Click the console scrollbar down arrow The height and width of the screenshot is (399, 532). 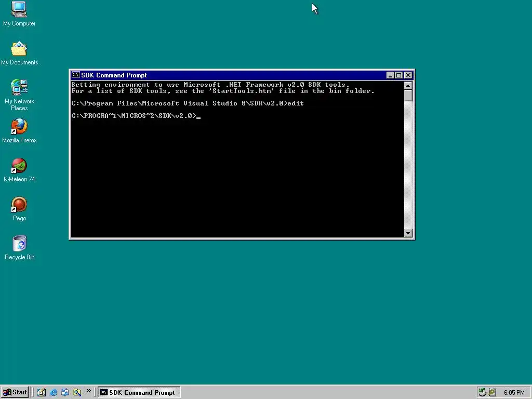click(408, 233)
